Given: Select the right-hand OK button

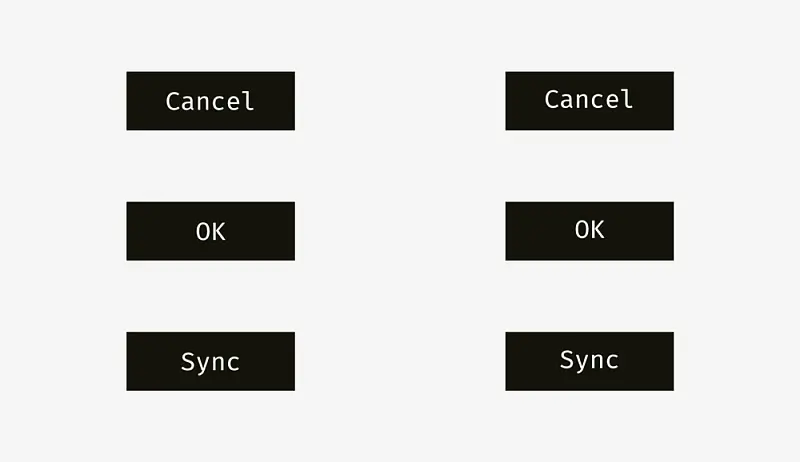Looking at the screenshot, I should point(589,231).
